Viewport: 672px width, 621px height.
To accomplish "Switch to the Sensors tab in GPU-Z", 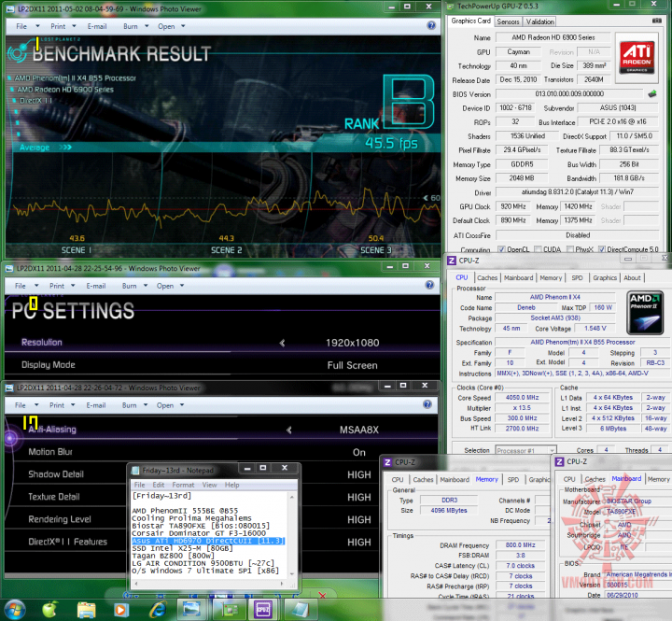I will [x=508, y=21].
